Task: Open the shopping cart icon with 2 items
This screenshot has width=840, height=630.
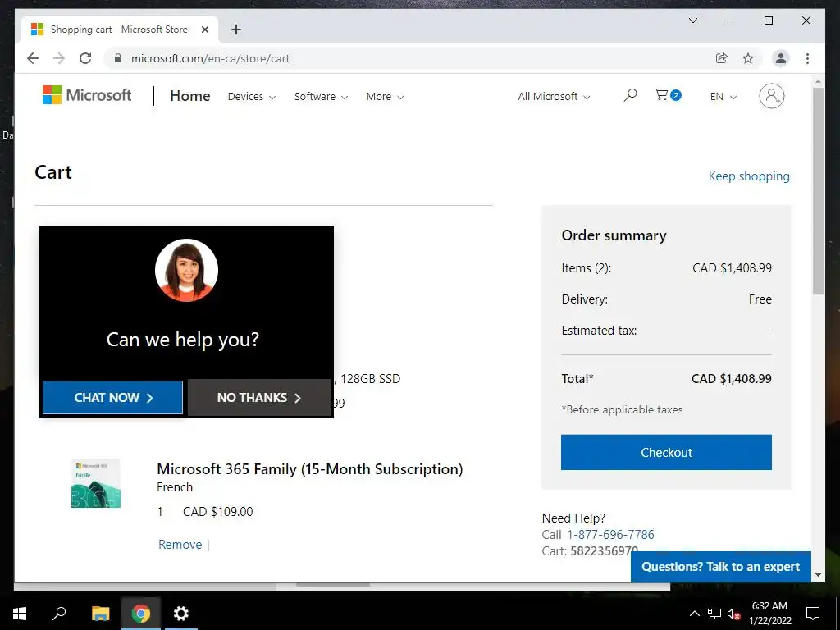Action: pyautogui.click(x=668, y=95)
